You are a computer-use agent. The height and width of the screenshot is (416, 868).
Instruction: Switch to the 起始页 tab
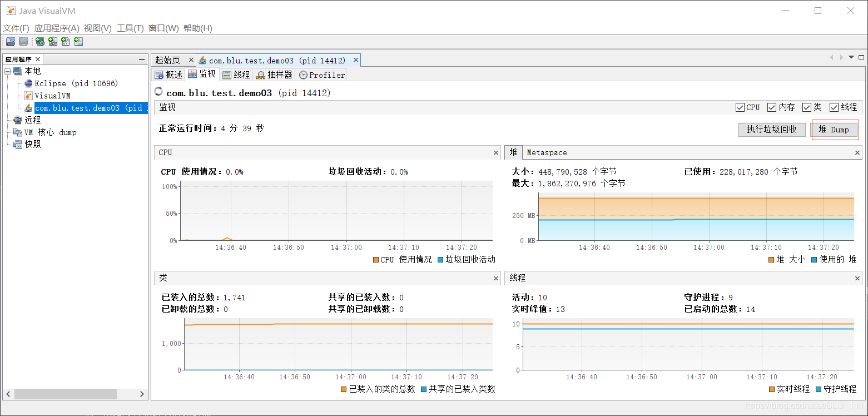pyautogui.click(x=167, y=60)
